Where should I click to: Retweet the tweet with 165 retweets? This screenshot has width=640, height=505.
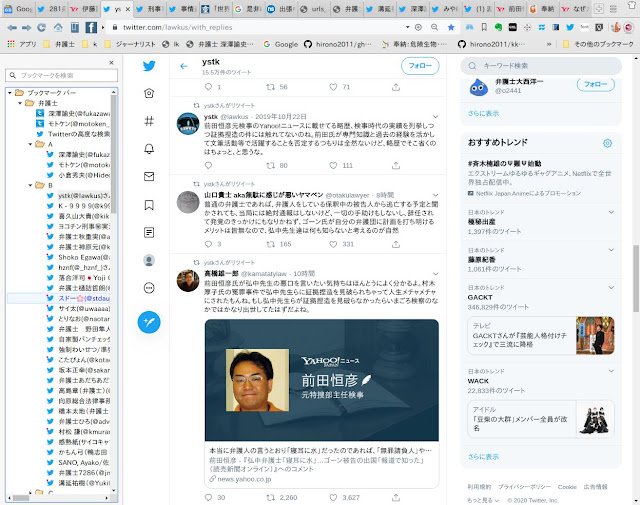tap(270, 244)
